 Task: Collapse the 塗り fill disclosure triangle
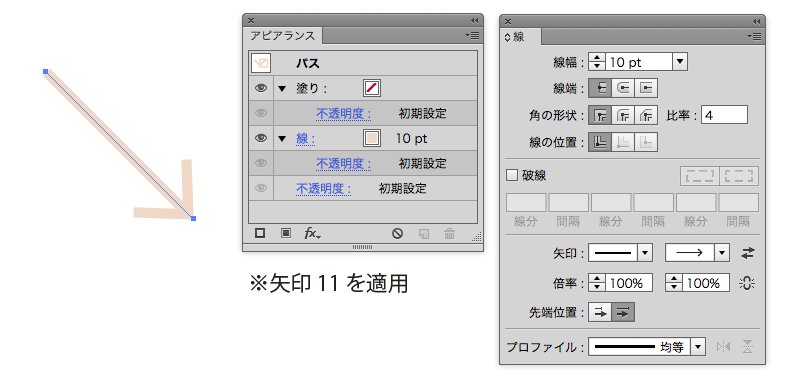coord(282,88)
